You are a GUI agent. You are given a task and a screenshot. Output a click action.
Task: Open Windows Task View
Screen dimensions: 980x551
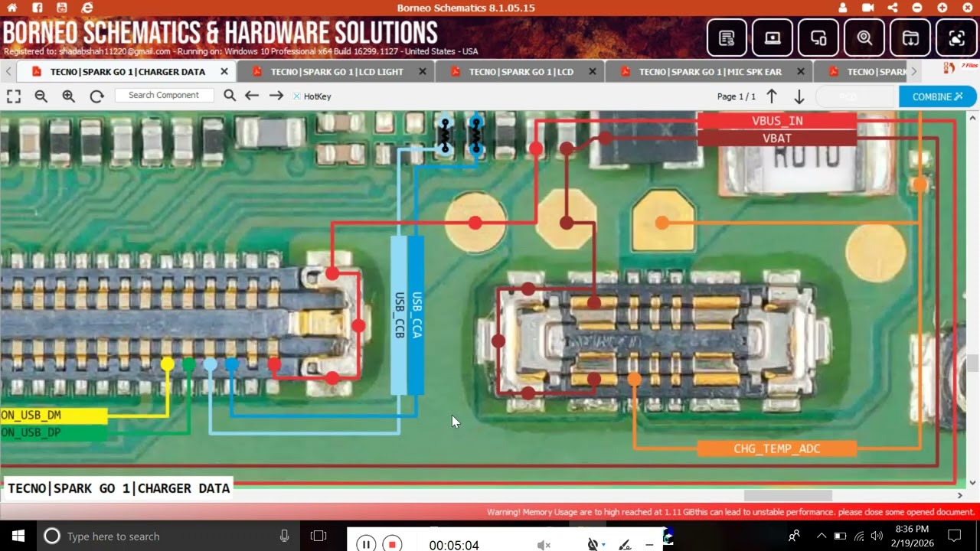pyautogui.click(x=318, y=536)
